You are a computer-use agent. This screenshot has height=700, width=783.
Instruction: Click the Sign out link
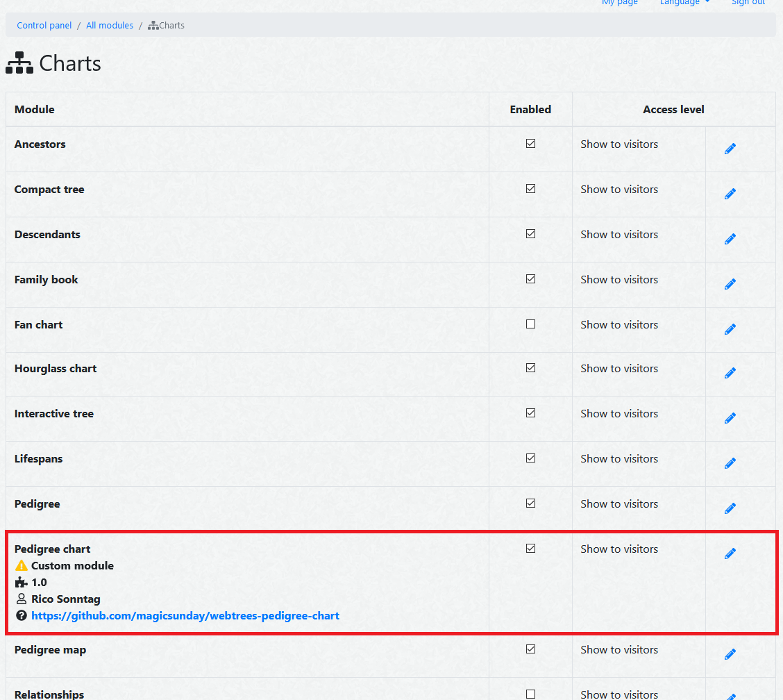pos(748,3)
